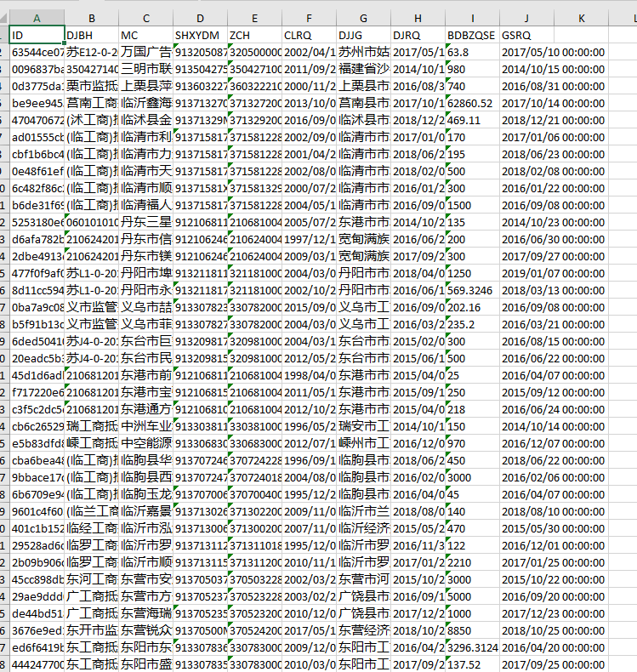Select column J header
The width and height of the screenshot is (637, 672).
[x=527, y=18]
